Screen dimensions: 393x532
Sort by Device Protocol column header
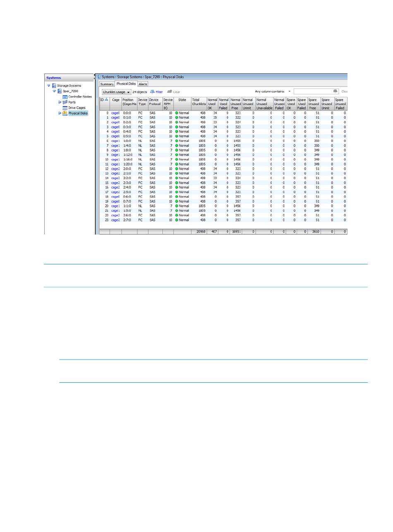[x=155, y=104]
